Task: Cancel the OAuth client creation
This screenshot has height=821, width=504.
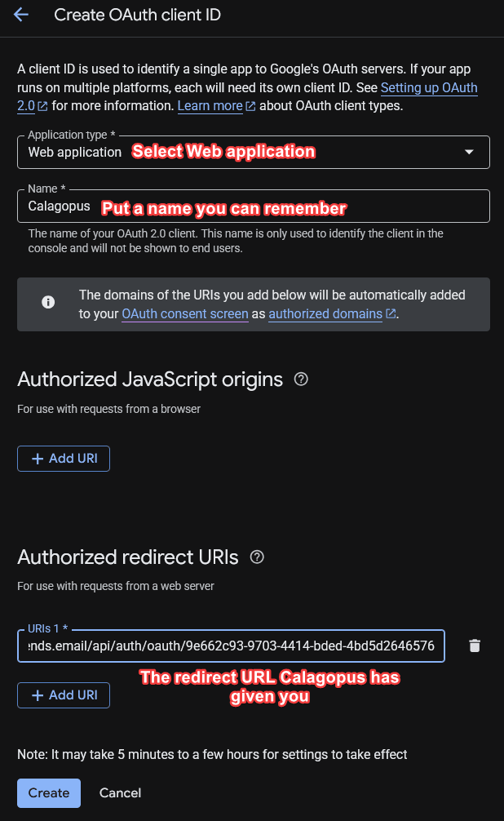Action: pos(120,792)
